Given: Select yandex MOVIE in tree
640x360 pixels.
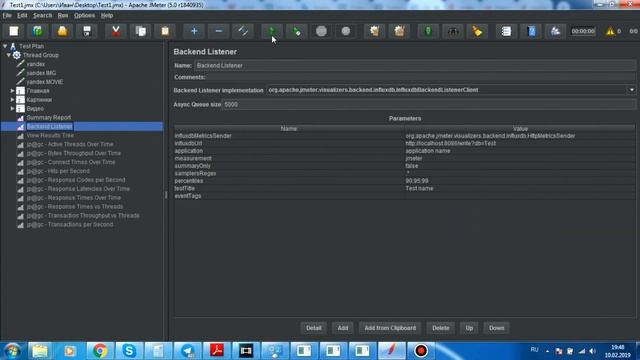Looking at the screenshot, I should [45, 82].
